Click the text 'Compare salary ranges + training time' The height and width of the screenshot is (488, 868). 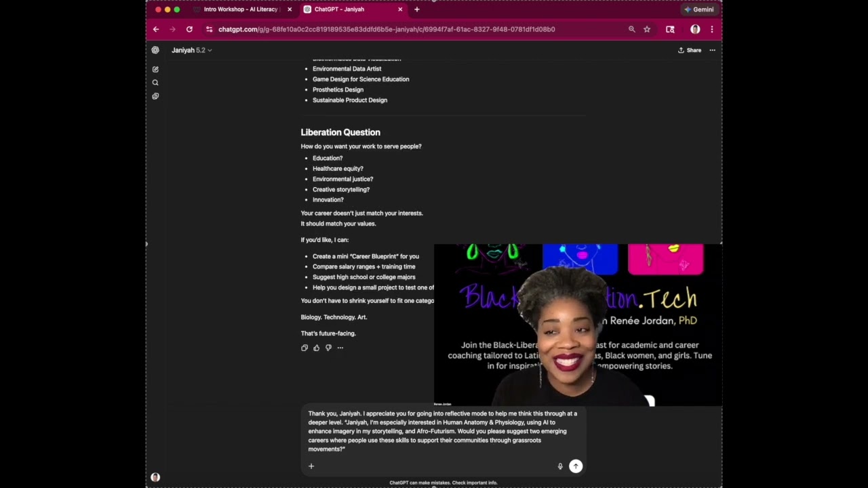pos(363,266)
